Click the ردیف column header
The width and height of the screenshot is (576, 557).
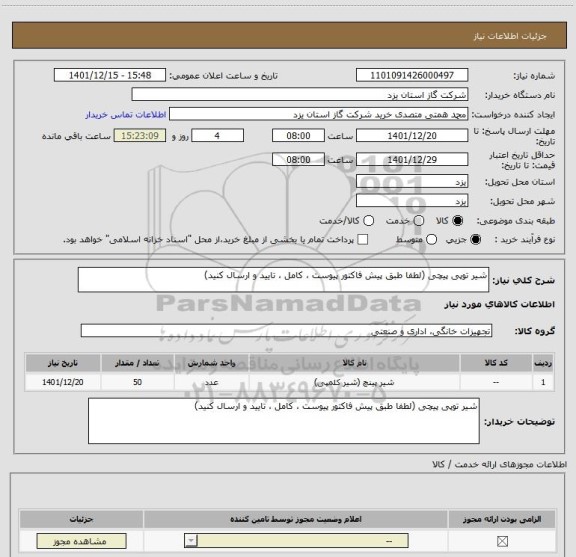(x=543, y=363)
